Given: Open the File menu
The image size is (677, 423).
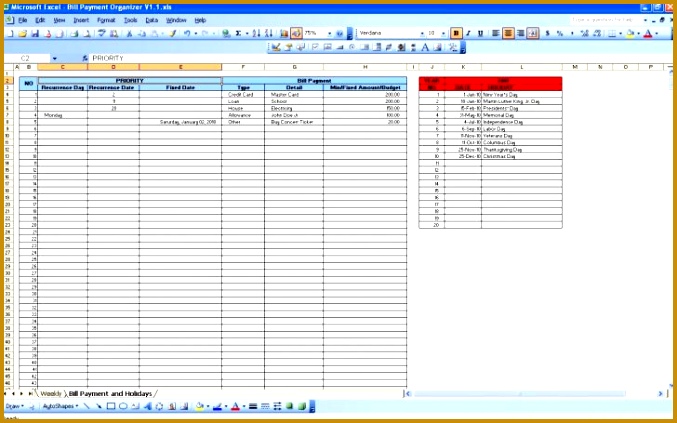Looking at the screenshot, I should 22,20.
